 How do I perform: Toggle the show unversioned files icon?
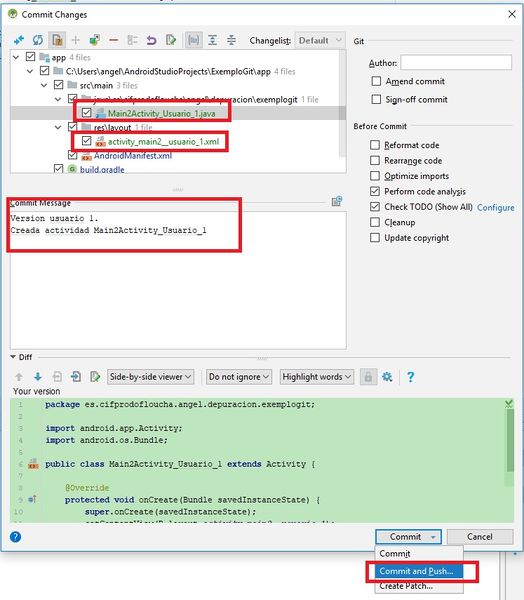point(57,40)
